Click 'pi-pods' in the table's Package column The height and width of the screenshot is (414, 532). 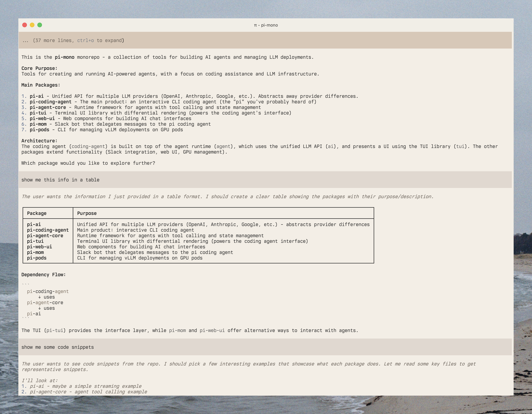(37, 258)
